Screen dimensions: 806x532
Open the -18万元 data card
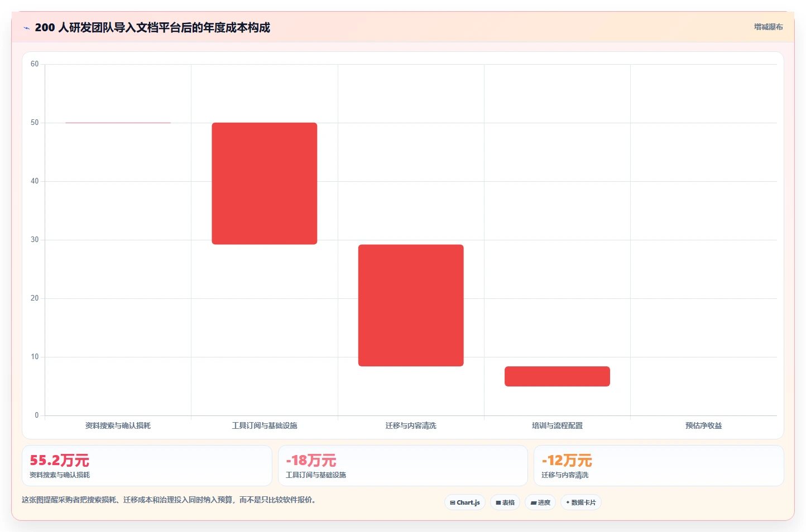[403, 466]
